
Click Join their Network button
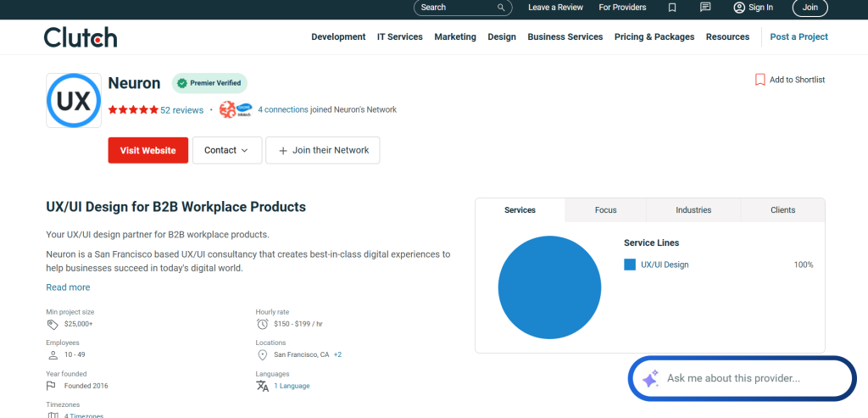pos(323,150)
